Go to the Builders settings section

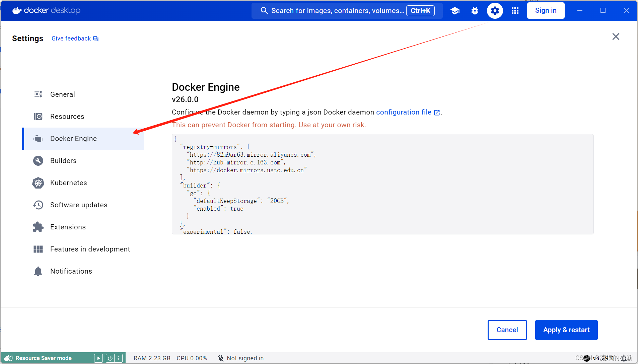pyautogui.click(x=63, y=161)
